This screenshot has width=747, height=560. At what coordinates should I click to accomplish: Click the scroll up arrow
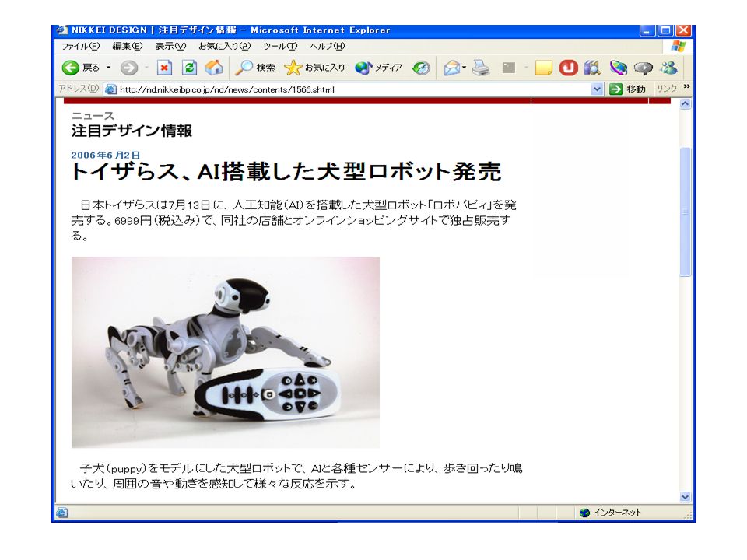(685, 104)
